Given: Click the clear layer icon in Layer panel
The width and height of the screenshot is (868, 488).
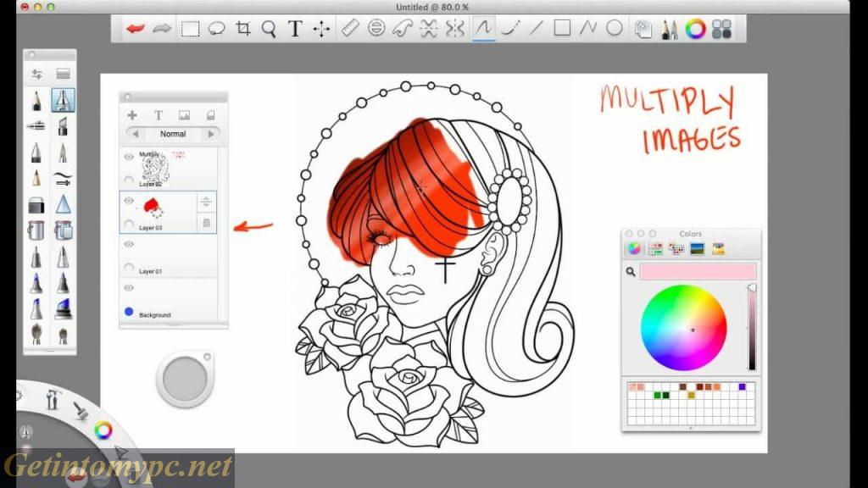Looking at the screenshot, I should tap(210, 115).
